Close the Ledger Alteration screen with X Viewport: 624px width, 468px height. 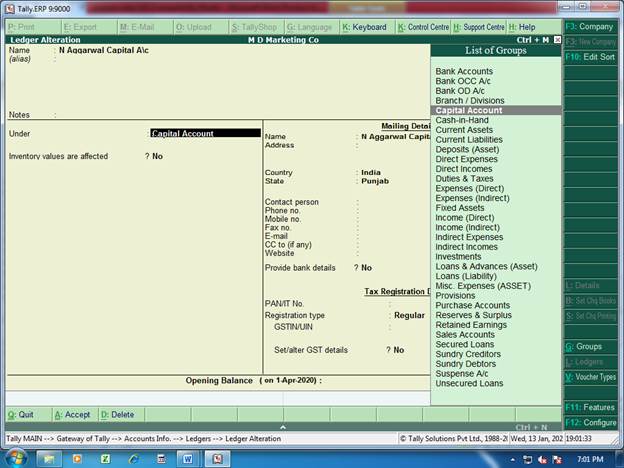pos(557,40)
